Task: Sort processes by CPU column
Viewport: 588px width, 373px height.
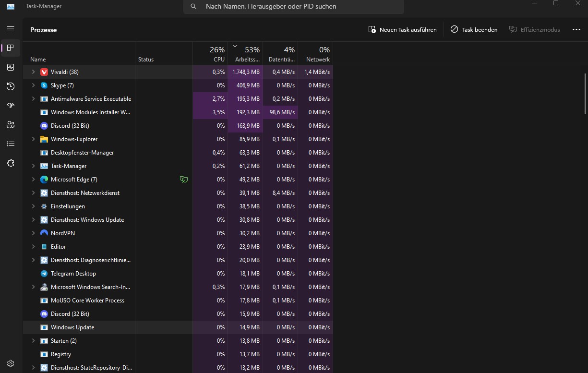Action: click(210, 53)
